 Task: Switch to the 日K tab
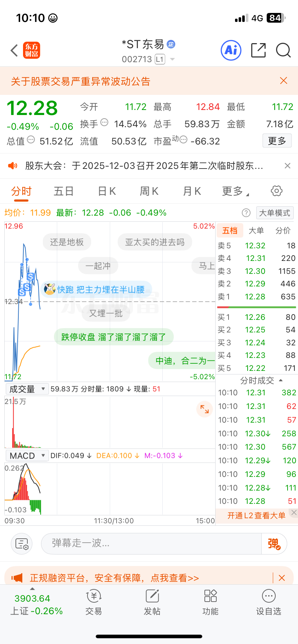[x=107, y=191]
